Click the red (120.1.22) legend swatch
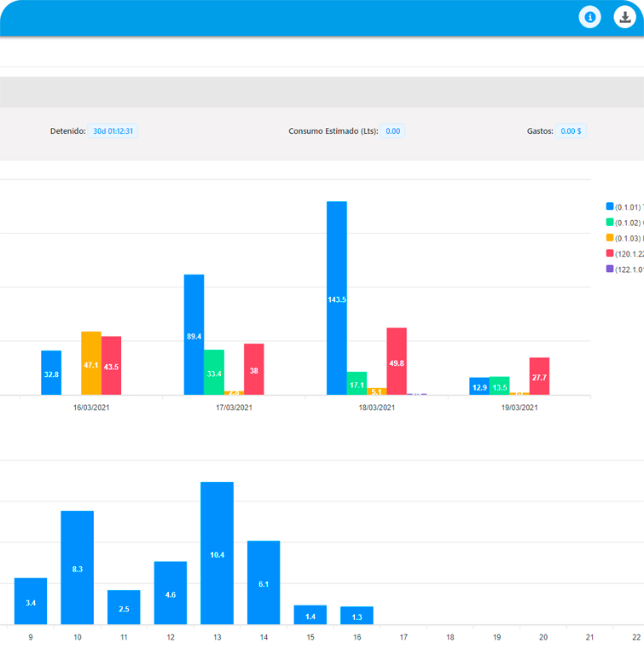 click(610, 253)
